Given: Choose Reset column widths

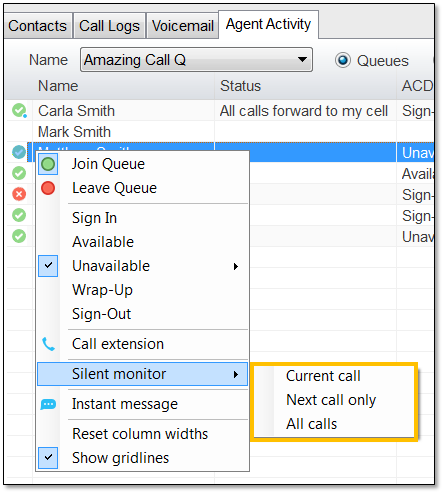Looking at the screenshot, I should click(142, 434).
